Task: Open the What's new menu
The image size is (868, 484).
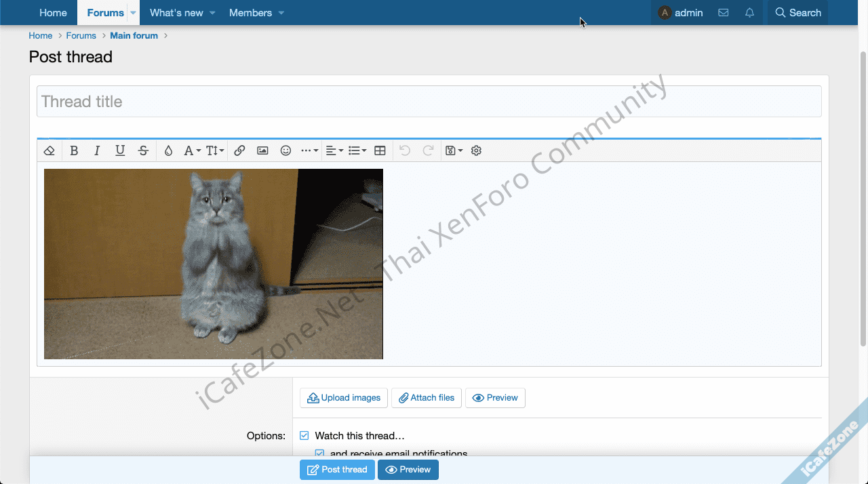Action: 176,13
